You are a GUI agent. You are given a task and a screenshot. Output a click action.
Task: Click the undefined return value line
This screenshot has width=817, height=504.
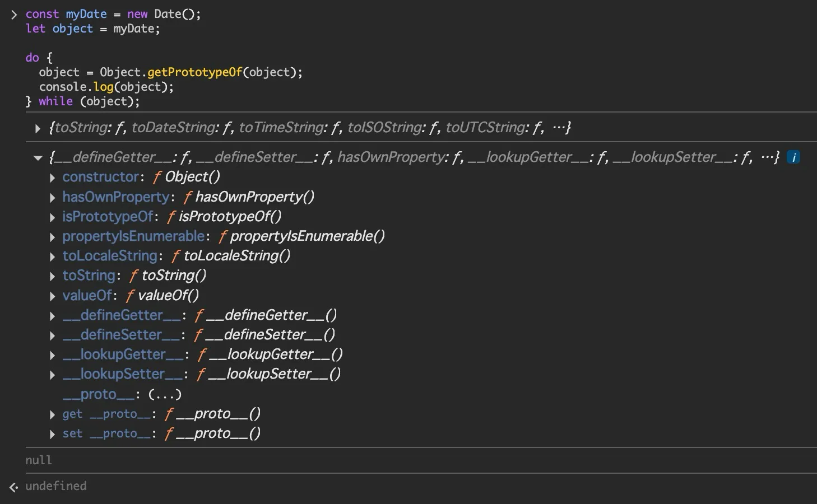[x=56, y=486]
